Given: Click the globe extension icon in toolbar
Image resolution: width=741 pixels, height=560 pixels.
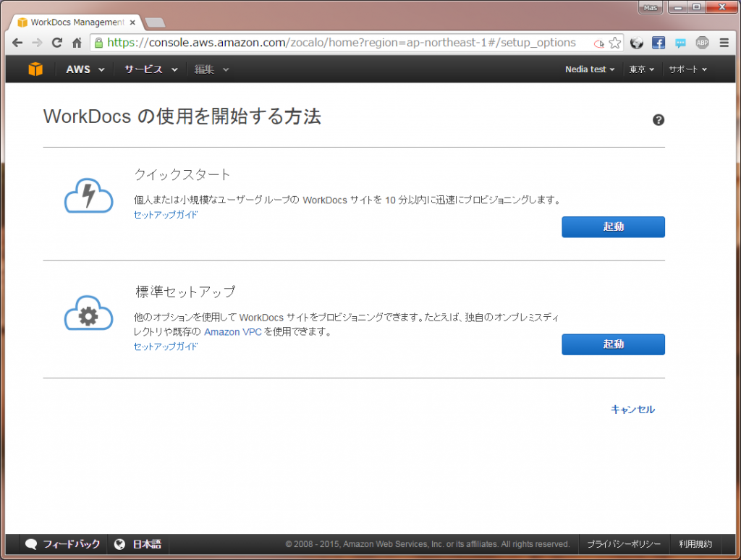Looking at the screenshot, I should click(x=637, y=43).
